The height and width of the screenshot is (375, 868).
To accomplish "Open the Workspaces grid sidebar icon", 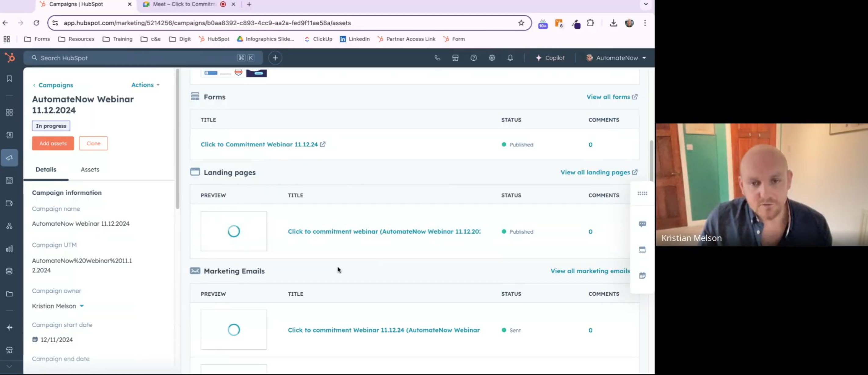I will coord(9,112).
